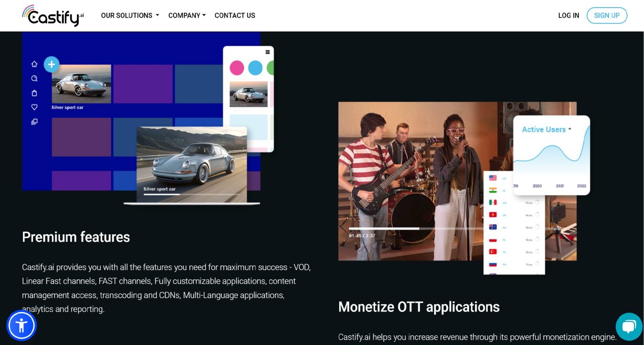Click the heart favorites icon
Screen dimensions: 644x345
(x=34, y=107)
